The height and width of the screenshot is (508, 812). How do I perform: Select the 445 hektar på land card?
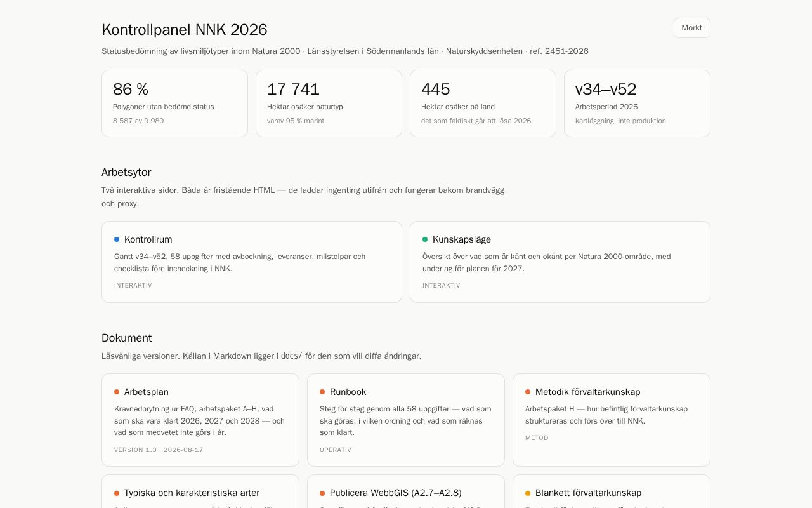(483, 104)
